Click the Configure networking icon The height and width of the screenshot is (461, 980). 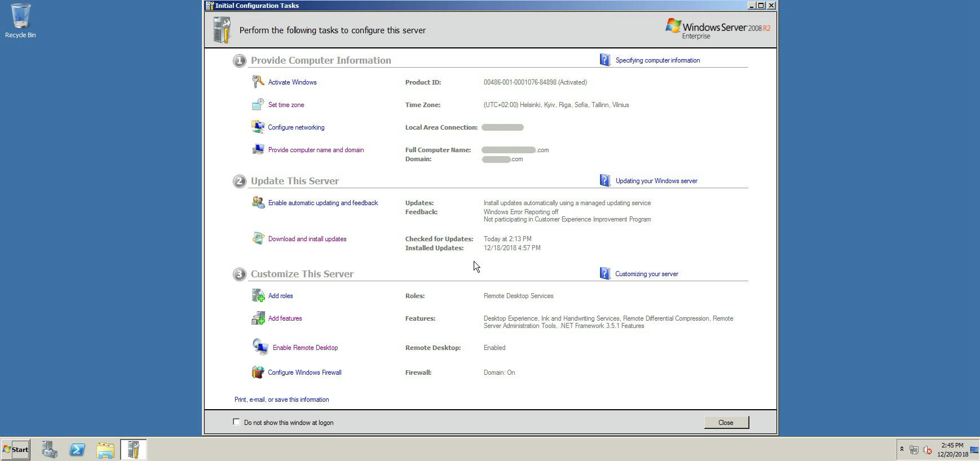[x=258, y=127]
